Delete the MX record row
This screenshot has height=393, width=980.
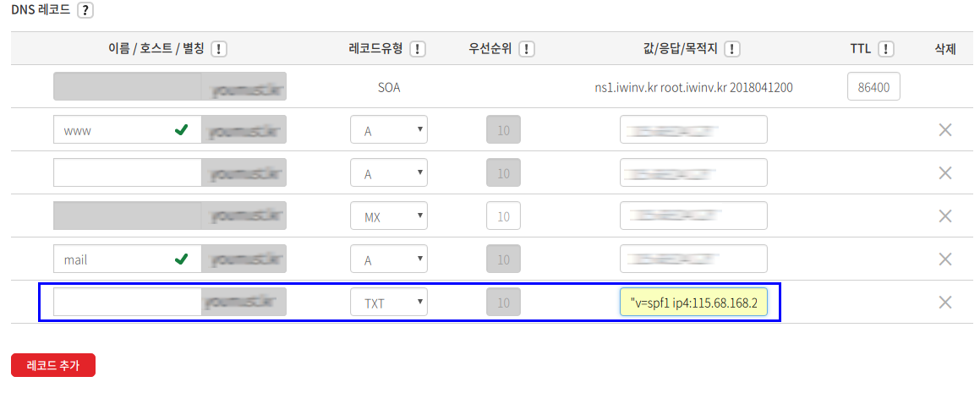point(945,216)
